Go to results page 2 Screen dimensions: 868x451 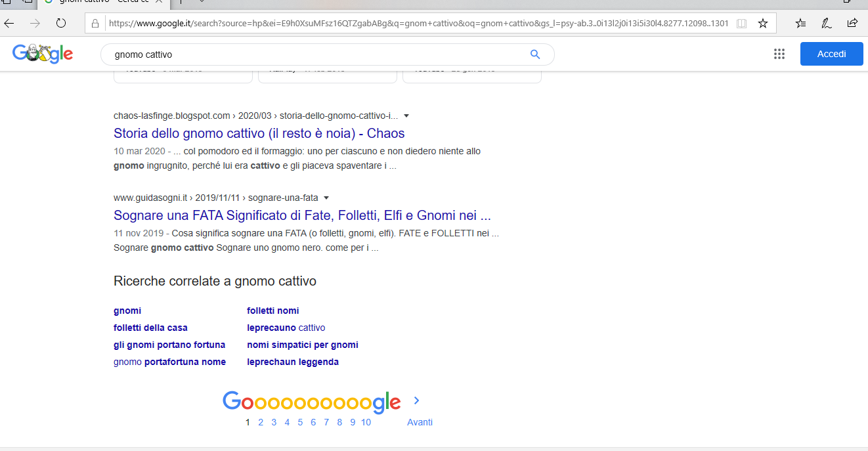pos(261,422)
